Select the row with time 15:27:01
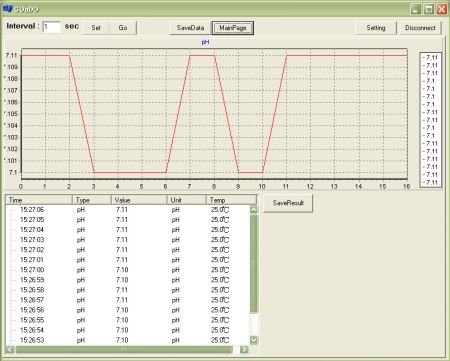Screen dimensions: 450x361 (128, 260)
